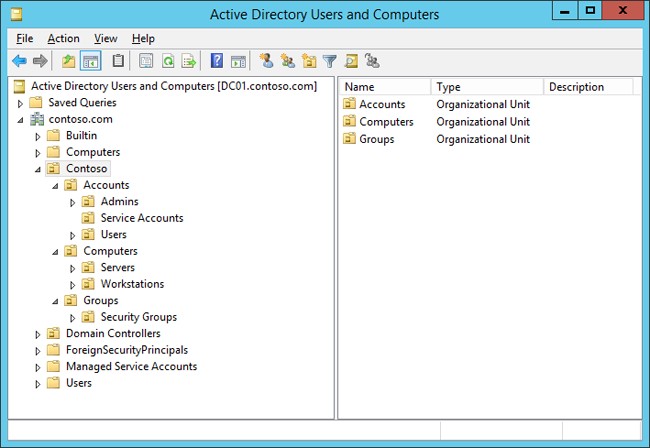Screen dimensions: 650x448
Task: Click the create new user icon
Action: 266,61
